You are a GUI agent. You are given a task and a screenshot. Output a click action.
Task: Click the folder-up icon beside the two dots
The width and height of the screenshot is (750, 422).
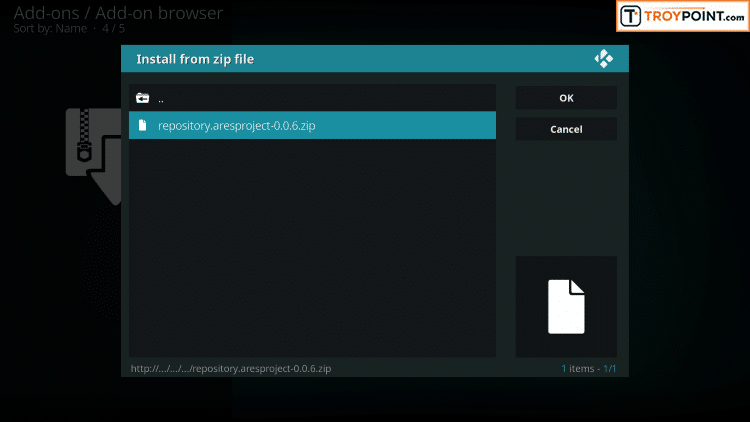[142, 98]
